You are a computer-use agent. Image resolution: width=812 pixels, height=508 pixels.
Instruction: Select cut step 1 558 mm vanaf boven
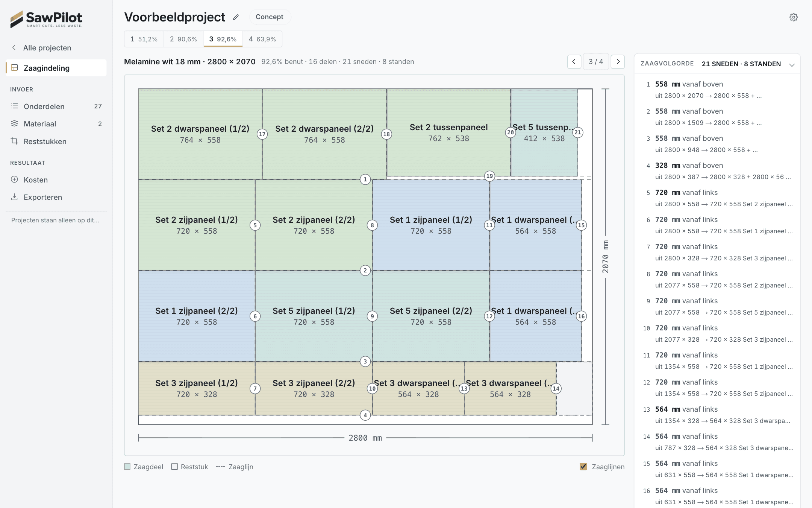click(x=717, y=90)
